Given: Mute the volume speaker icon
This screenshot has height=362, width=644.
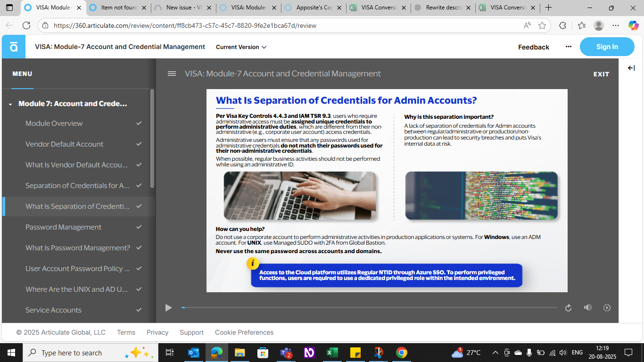Looking at the screenshot, I should pos(587,307).
